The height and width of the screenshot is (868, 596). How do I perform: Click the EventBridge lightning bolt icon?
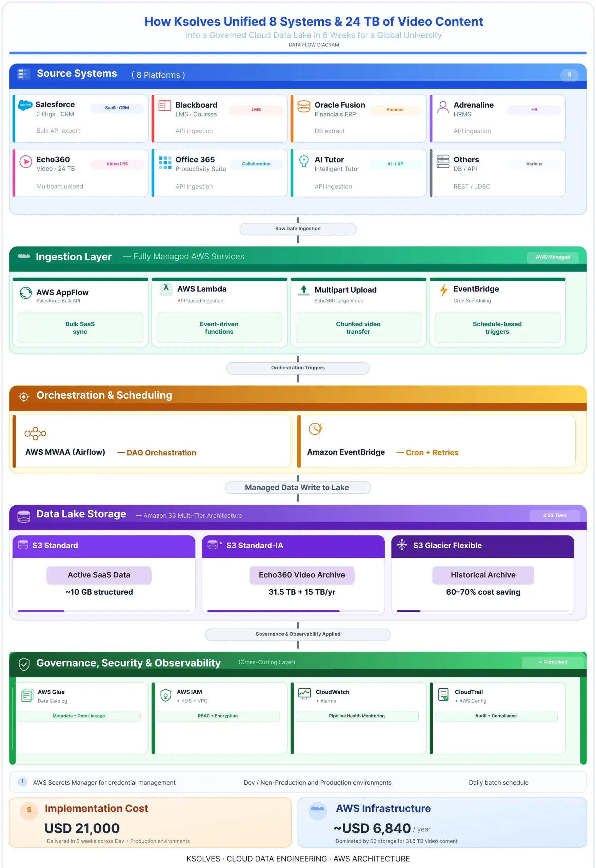(x=444, y=290)
